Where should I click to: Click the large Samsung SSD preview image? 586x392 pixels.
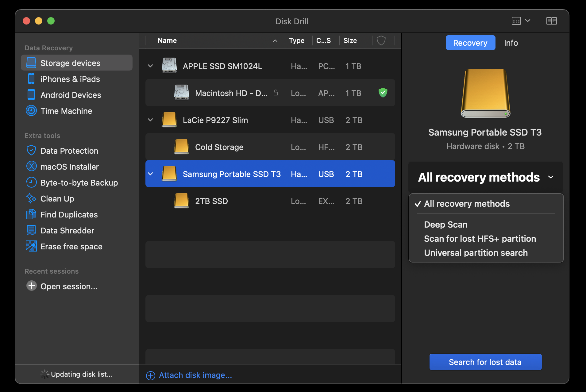pyautogui.click(x=485, y=93)
